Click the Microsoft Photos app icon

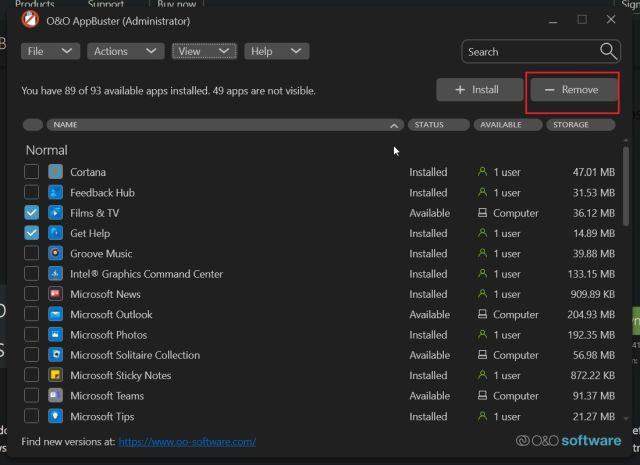click(56, 335)
